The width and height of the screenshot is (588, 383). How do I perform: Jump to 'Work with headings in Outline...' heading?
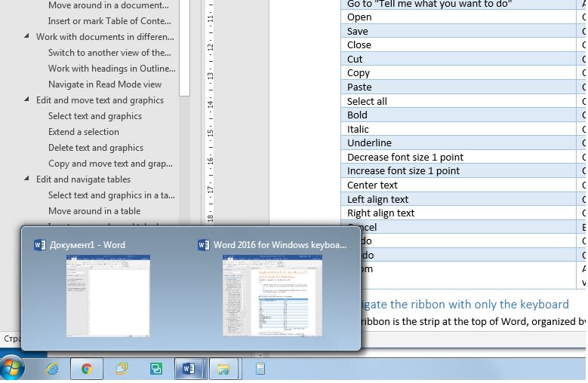112,69
